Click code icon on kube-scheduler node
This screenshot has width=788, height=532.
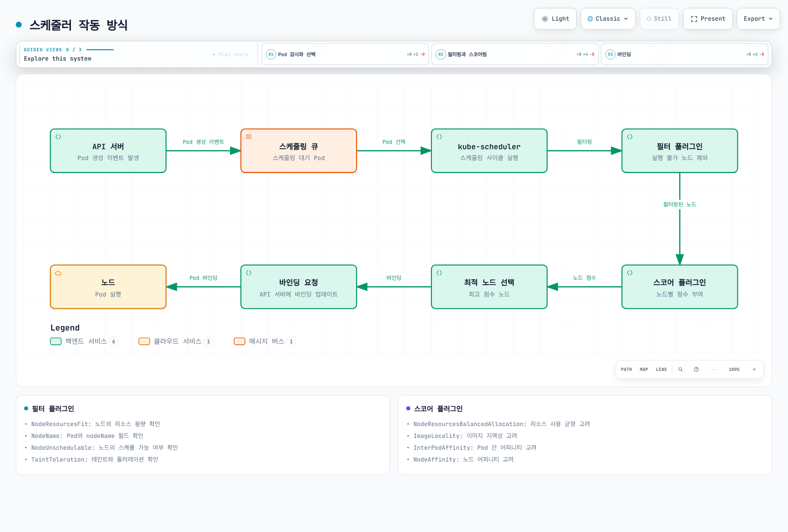coord(439,137)
